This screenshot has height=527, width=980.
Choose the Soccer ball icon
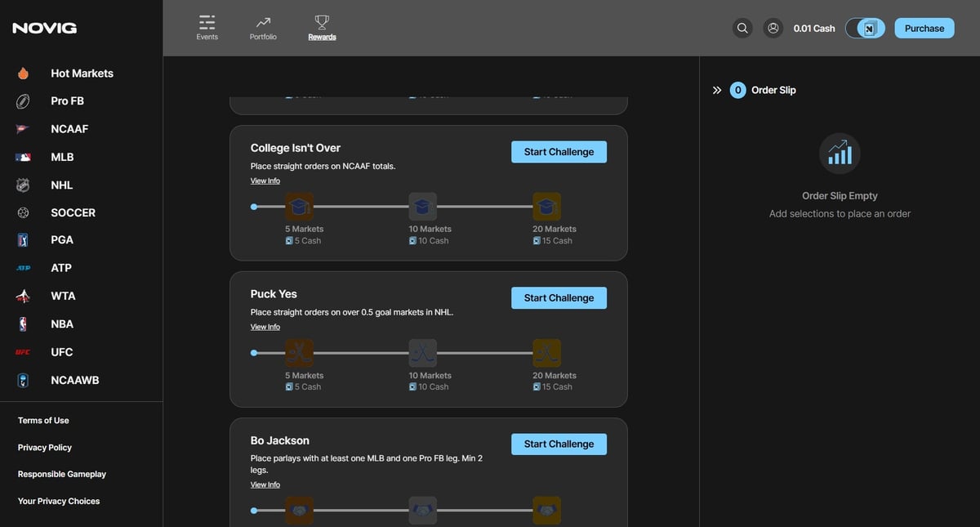(x=23, y=212)
